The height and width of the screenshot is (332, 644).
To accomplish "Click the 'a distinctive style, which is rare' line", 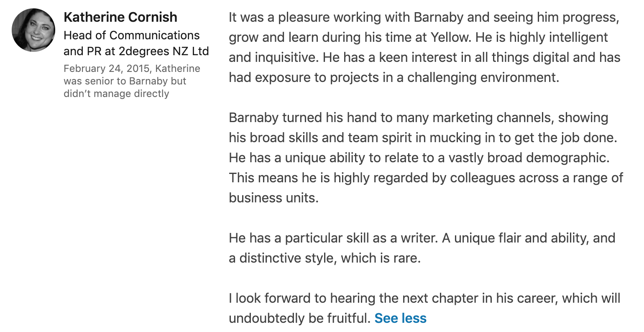I will click(325, 258).
